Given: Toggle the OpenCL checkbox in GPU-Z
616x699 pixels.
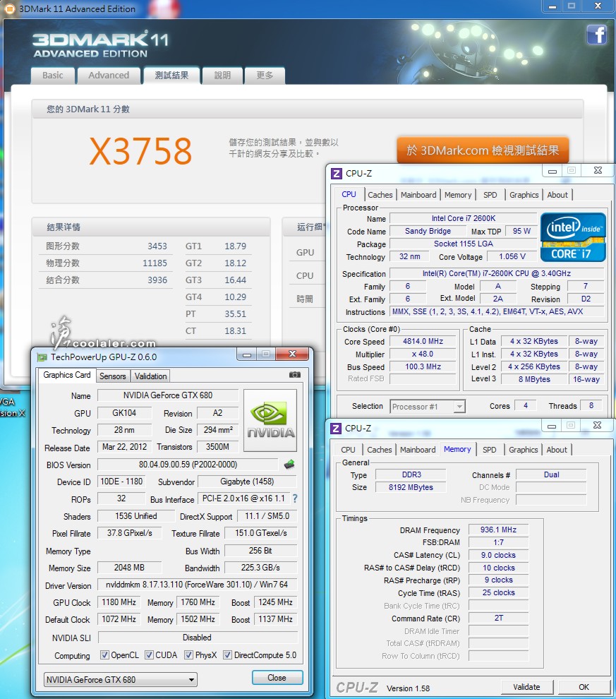Looking at the screenshot, I should [104, 655].
